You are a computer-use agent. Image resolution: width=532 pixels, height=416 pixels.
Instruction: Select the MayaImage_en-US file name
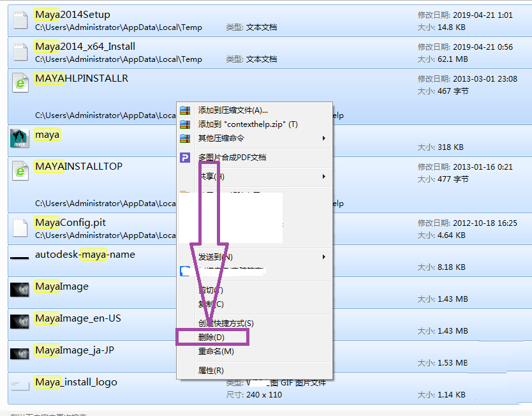(78, 318)
